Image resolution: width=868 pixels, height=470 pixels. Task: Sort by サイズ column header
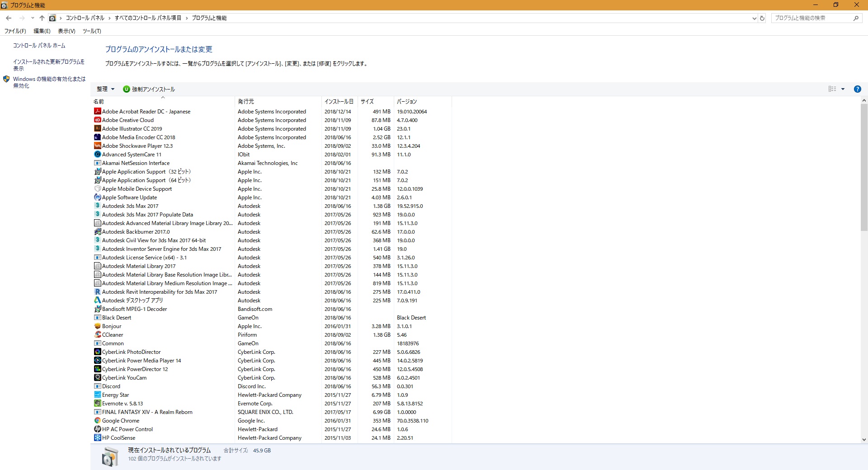tap(376, 102)
